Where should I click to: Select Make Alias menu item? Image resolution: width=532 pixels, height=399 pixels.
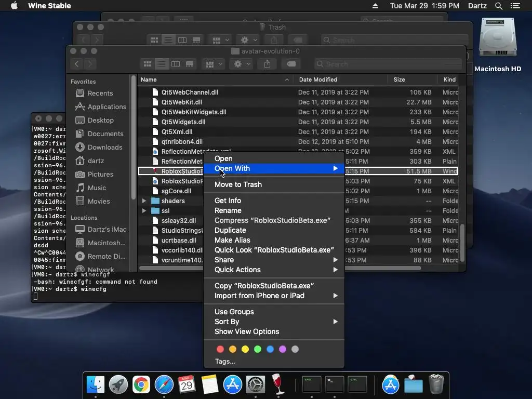coord(274,240)
